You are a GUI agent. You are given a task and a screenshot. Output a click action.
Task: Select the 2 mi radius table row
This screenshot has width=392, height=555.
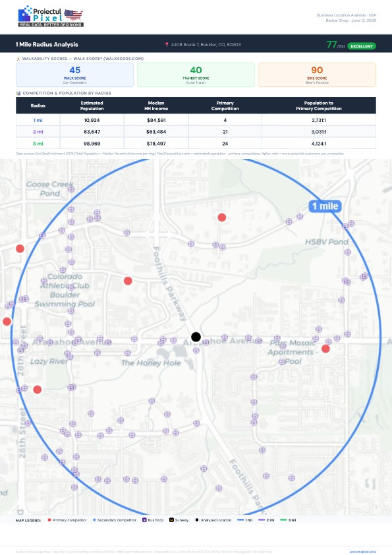pos(196,132)
